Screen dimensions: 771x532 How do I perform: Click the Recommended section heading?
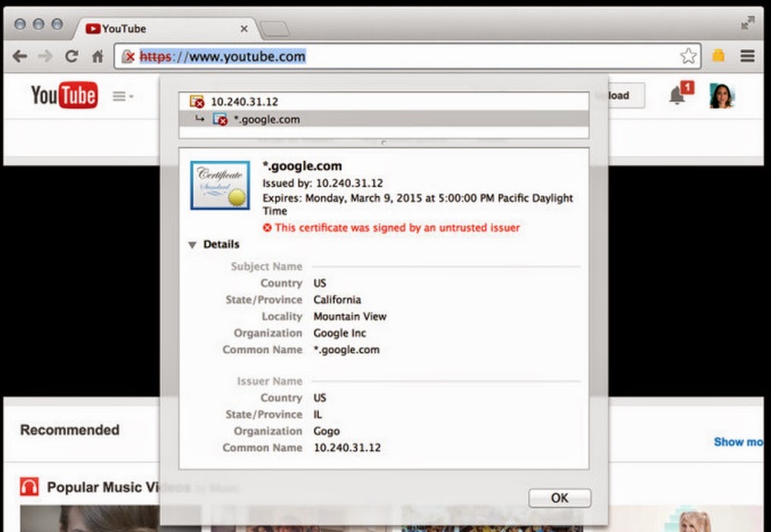(x=70, y=430)
